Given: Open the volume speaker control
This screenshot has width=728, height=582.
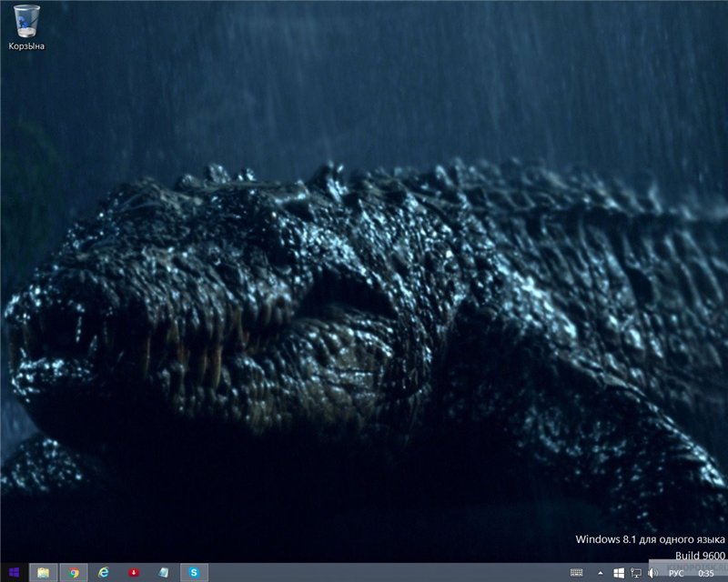Looking at the screenshot, I should pos(652,573).
